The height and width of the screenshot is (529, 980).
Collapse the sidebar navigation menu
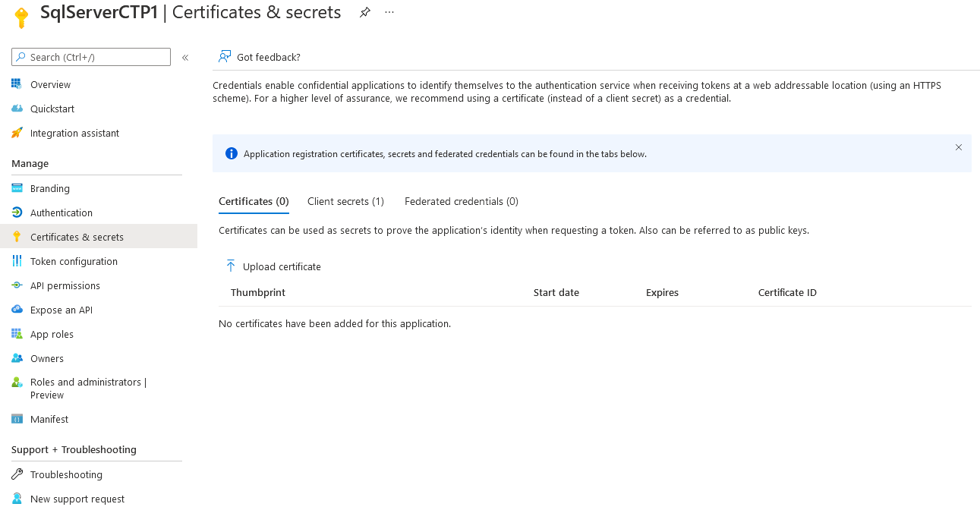[x=185, y=58]
